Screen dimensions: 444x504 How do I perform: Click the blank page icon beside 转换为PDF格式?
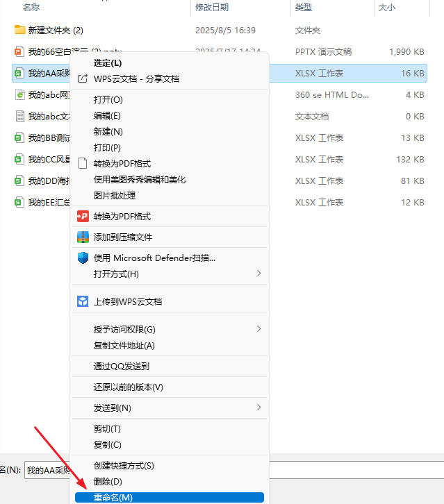click(x=83, y=163)
